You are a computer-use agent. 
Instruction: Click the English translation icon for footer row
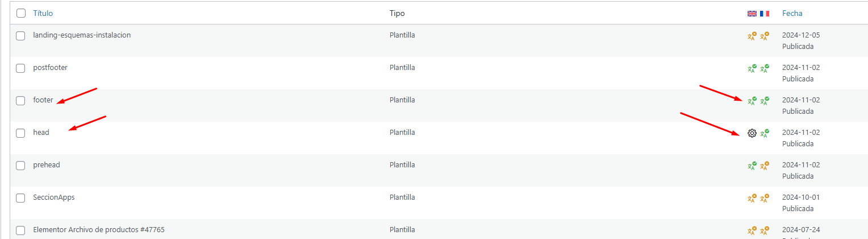coord(752,101)
